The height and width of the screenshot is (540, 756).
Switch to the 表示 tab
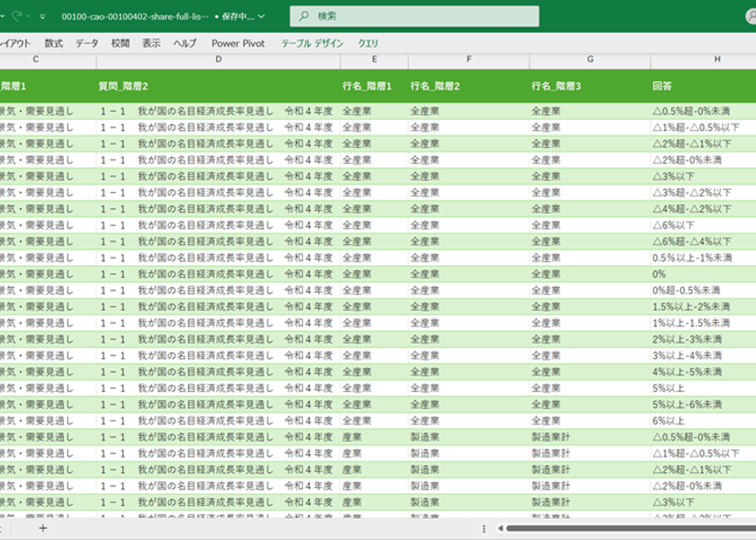pos(151,43)
